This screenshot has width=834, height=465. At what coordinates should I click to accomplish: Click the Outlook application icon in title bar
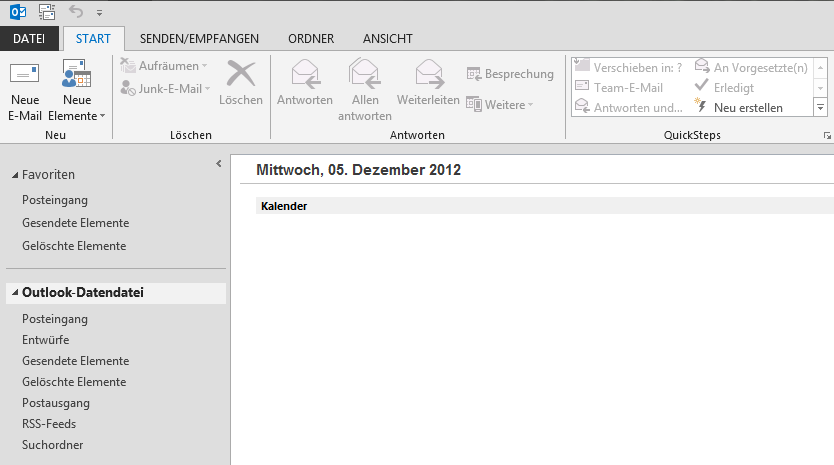coord(18,12)
